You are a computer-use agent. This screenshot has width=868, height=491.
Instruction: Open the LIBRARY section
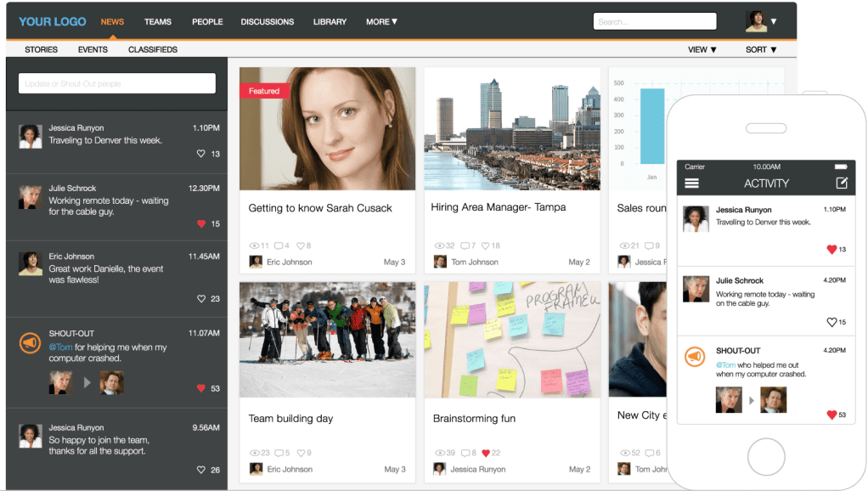[x=330, y=21]
